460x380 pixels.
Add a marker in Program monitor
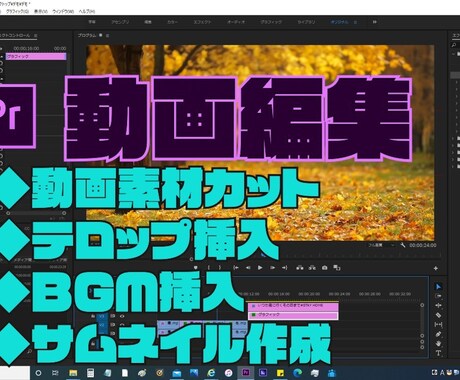click(x=196, y=268)
